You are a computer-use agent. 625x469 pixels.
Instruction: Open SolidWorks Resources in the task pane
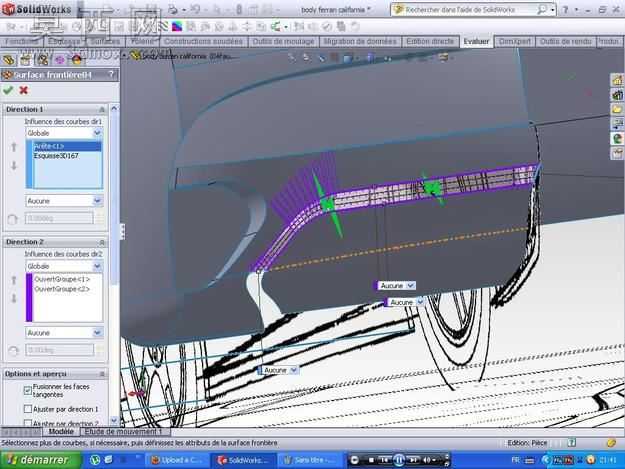[x=617, y=80]
